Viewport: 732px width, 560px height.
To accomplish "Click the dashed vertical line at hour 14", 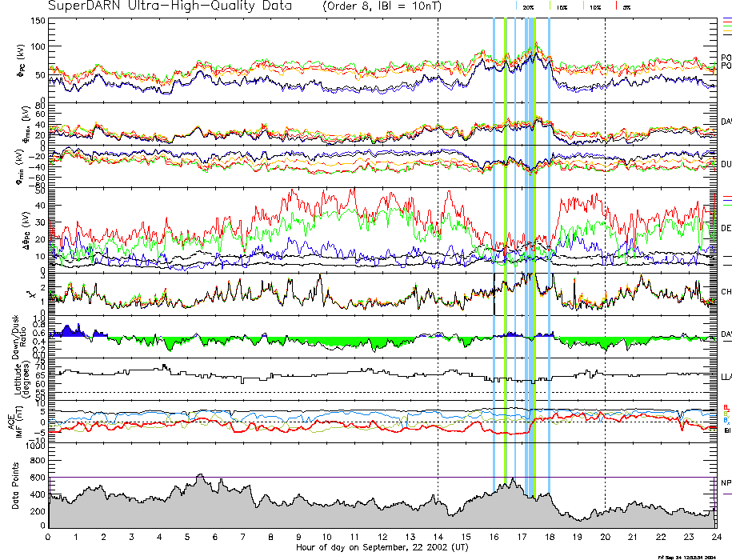I will coord(438,240).
